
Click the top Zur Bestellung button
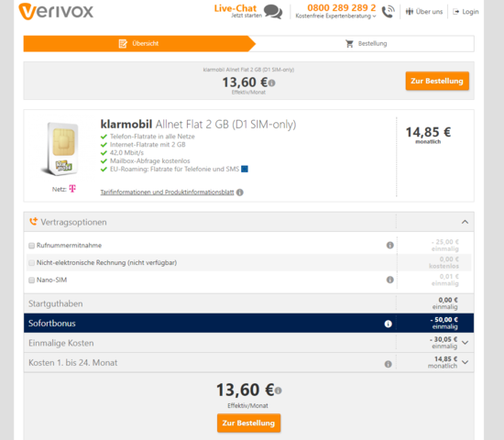tap(437, 81)
